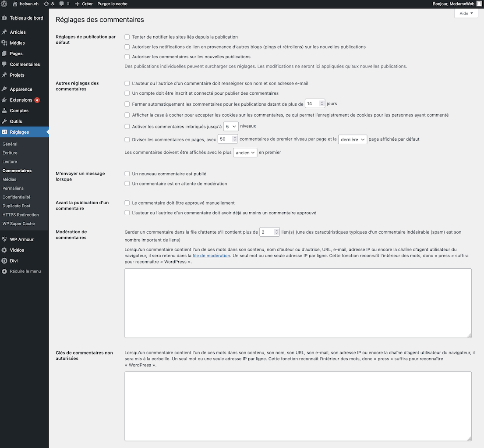Click the comments bubble icon in toolbar
The image size is (484, 448).
pos(61,4)
